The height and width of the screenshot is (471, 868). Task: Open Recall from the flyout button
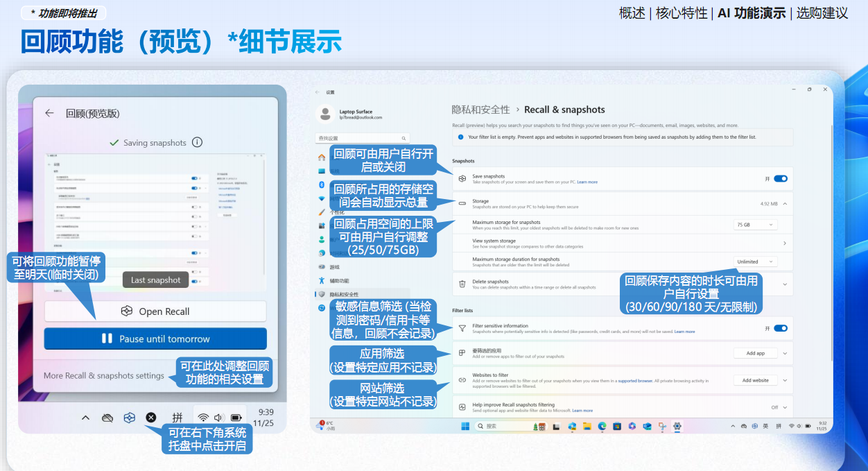[x=155, y=311]
